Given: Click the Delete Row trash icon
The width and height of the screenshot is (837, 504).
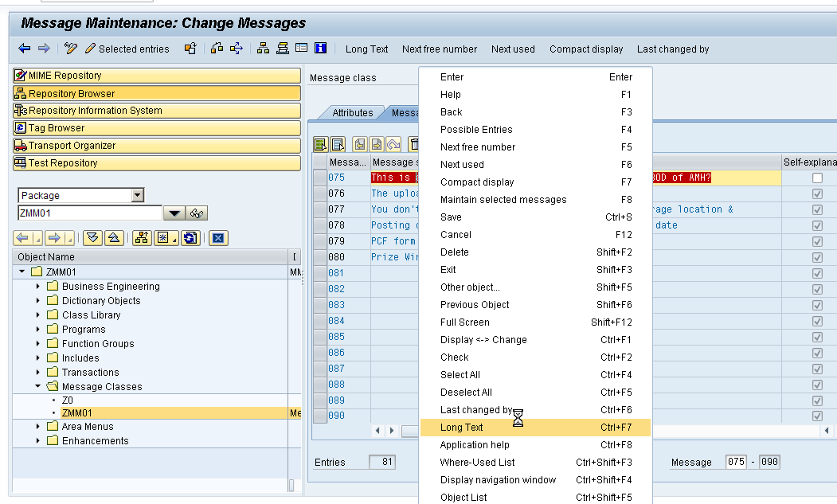Looking at the screenshot, I should pyautogui.click(x=415, y=144).
